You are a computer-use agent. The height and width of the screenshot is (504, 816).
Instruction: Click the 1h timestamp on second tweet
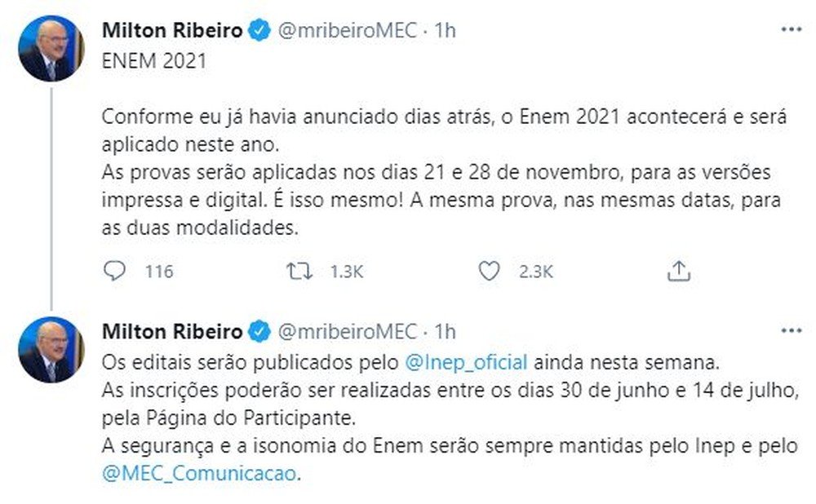[x=445, y=332]
